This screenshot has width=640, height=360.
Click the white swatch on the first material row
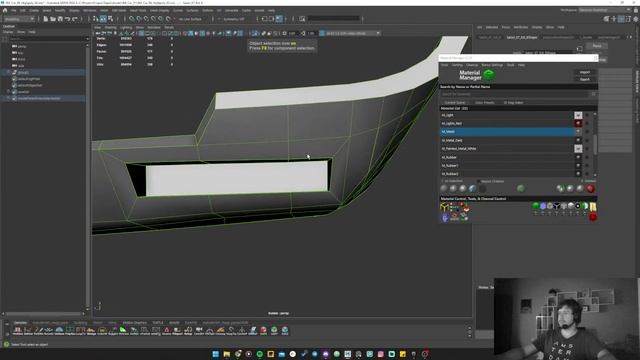pyautogui.click(x=578, y=115)
